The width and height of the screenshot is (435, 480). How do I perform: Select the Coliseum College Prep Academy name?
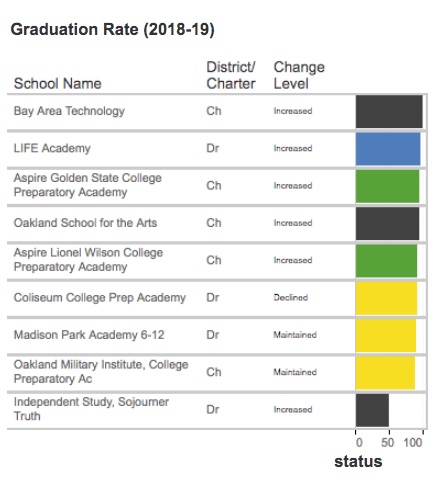[x=100, y=297]
